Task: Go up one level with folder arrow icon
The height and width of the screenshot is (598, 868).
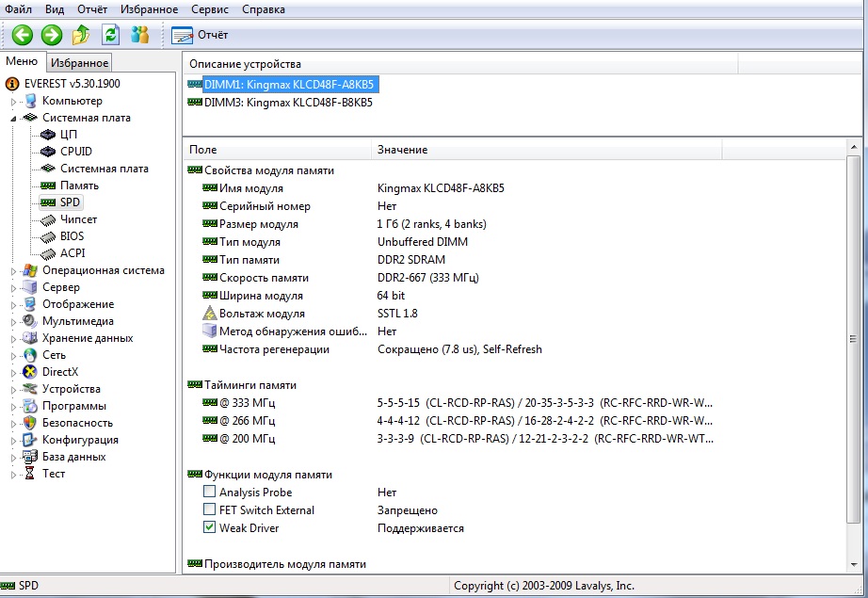Action: [81, 35]
